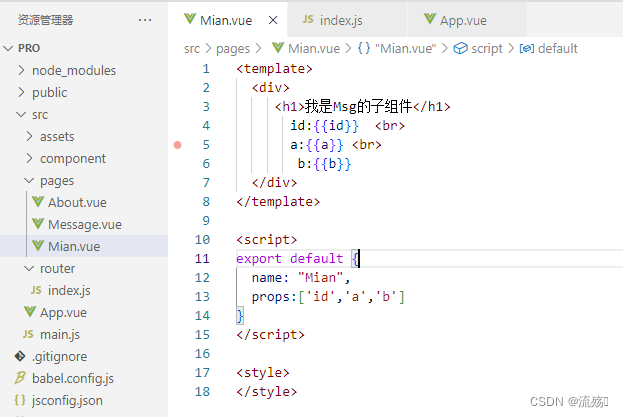Image resolution: width=623 pixels, height=417 pixels.
Task: Close the Mian.vue editor tab
Action: coord(273,20)
